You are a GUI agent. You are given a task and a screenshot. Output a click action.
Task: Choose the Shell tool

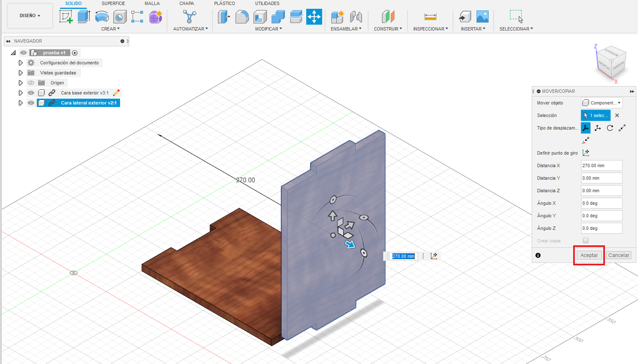pyautogui.click(x=260, y=17)
